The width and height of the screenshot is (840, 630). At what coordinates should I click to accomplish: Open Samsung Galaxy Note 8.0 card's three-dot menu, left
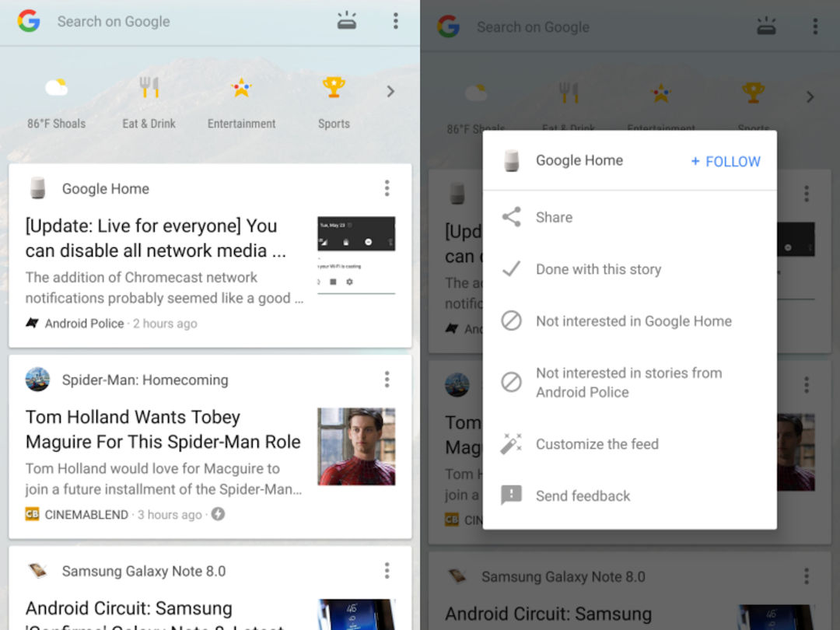tap(387, 571)
